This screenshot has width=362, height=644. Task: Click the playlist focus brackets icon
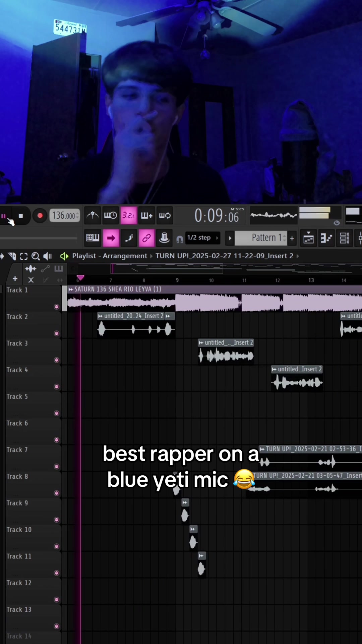point(23,257)
